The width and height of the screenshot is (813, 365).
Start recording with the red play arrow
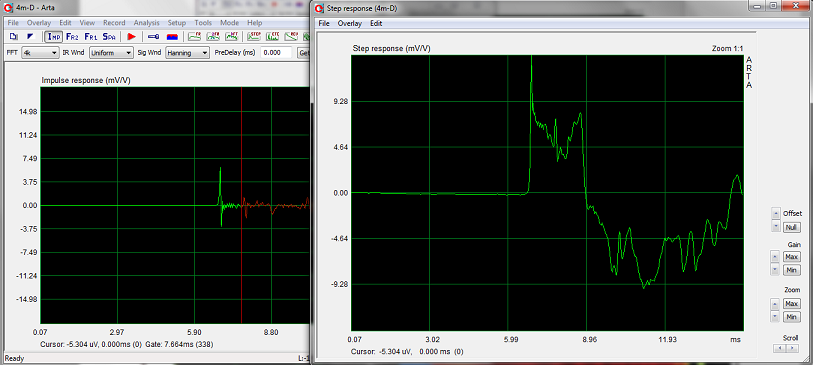tap(132, 37)
